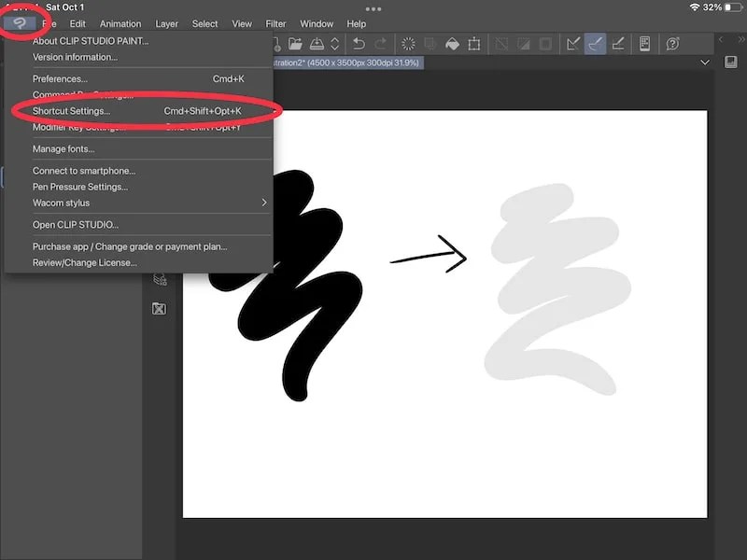The width and height of the screenshot is (747, 560).
Task: Select the illustration2 canvas tab
Action: point(347,63)
